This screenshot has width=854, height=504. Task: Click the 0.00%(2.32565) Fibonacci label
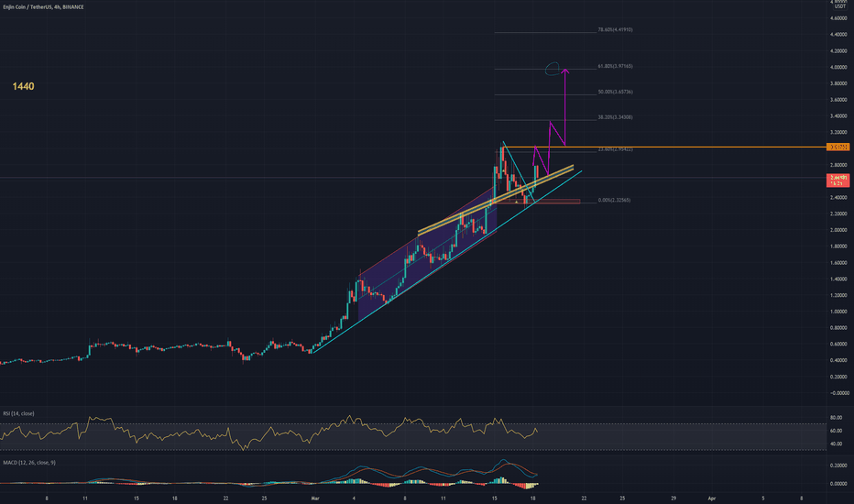[614, 200]
